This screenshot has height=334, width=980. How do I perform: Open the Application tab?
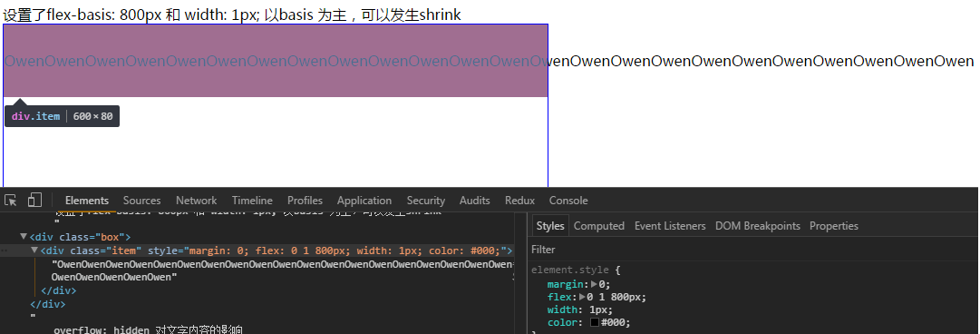point(364,201)
